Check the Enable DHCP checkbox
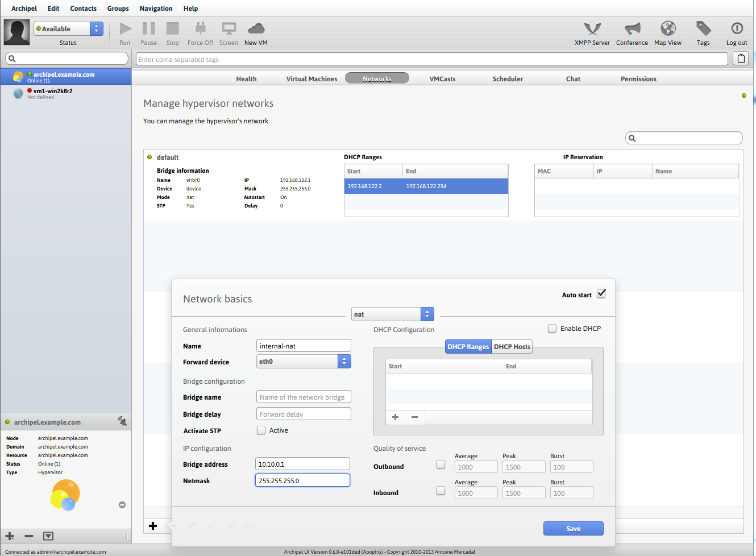The height and width of the screenshot is (556, 756). pyautogui.click(x=552, y=329)
